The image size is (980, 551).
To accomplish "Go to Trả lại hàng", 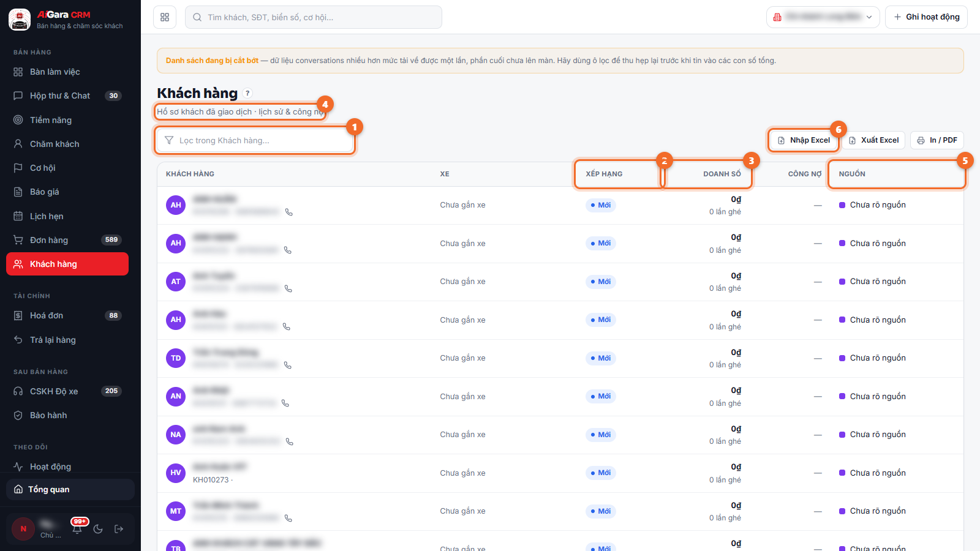I will 67,340.
